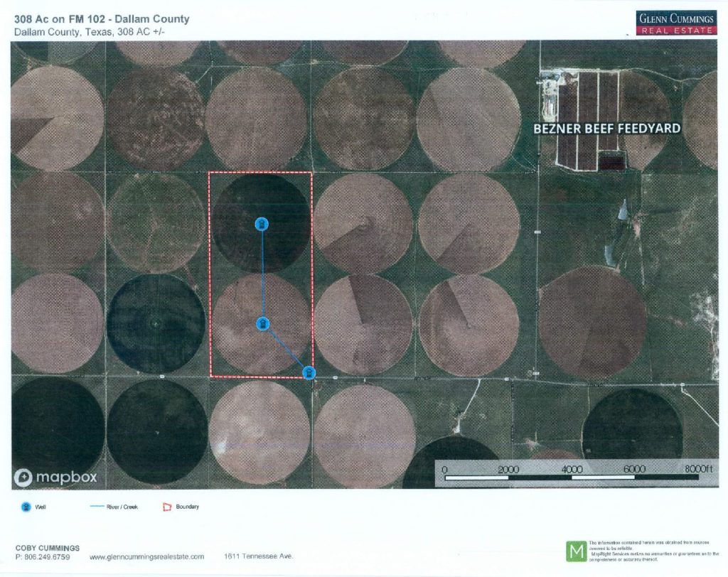Click the 8000ft mark on the scale bar
The image size is (728, 577).
coord(698,468)
